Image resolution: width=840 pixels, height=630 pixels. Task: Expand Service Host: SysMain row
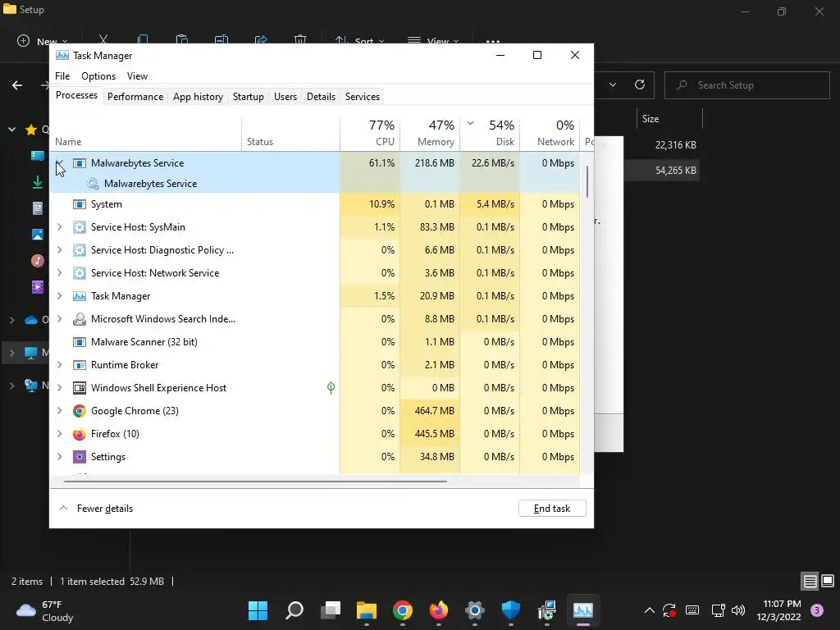tap(59, 227)
